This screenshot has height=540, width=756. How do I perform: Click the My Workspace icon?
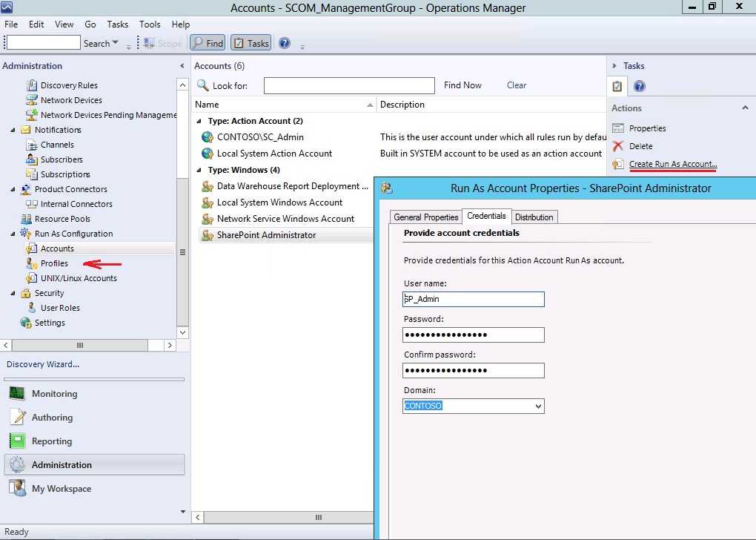click(x=17, y=488)
